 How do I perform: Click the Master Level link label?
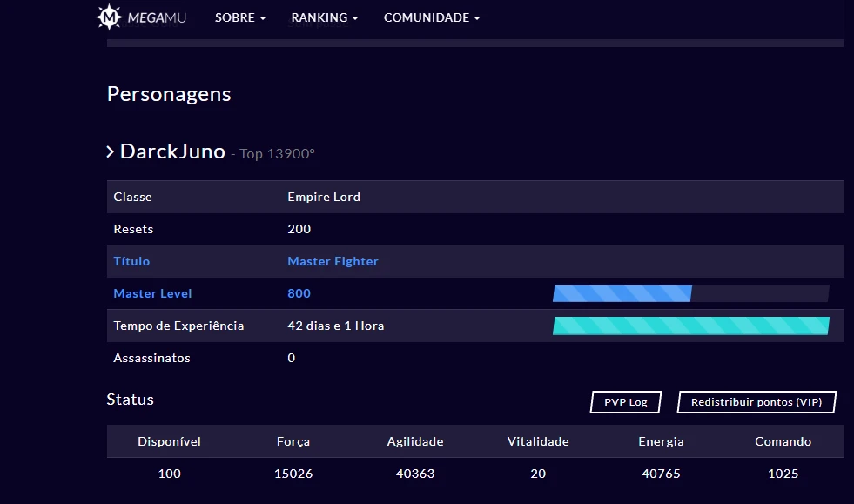(152, 293)
